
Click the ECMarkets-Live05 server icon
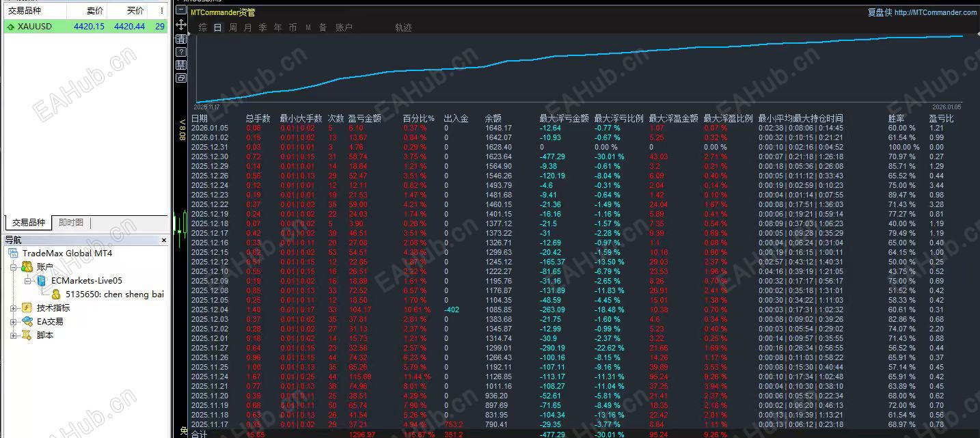pyautogui.click(x=42, y=281)
